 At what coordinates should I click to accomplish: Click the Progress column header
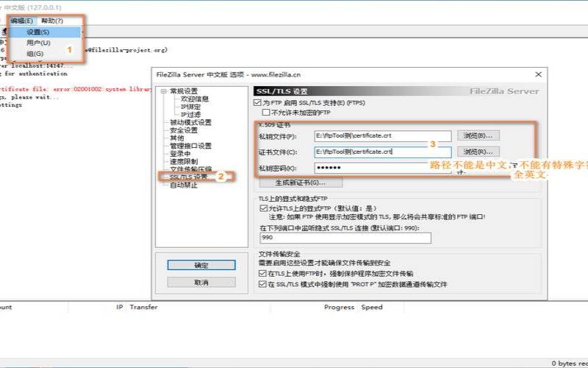[339, 307]
